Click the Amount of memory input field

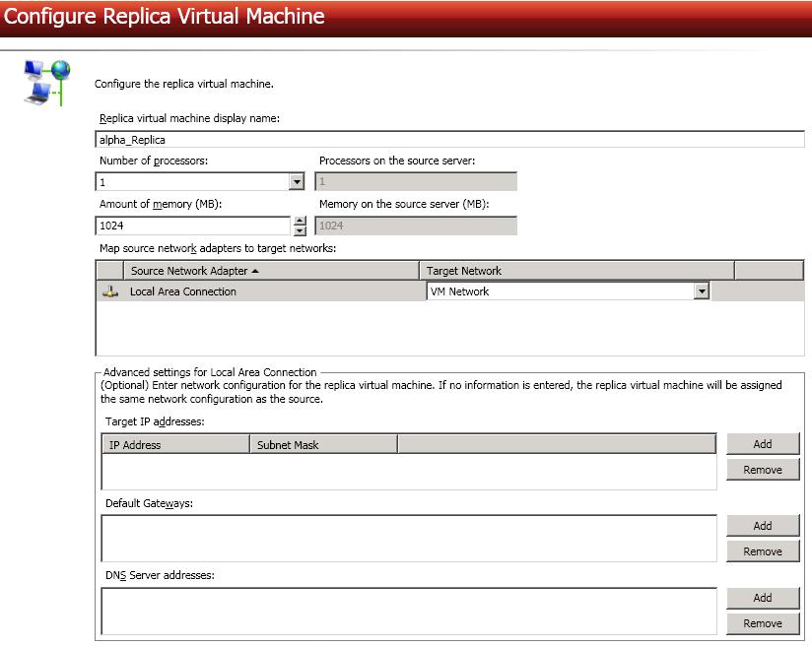click(193, 226)
